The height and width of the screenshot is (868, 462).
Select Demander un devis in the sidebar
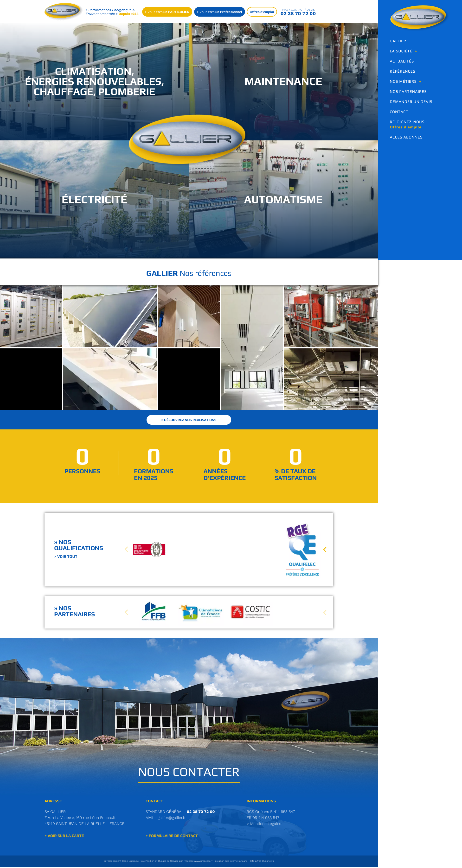click(411, 102)
